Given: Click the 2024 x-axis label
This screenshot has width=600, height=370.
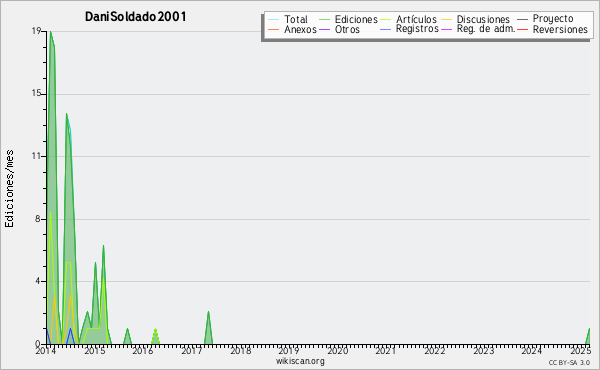Looking at the screenshot, I should coord(532,351).
